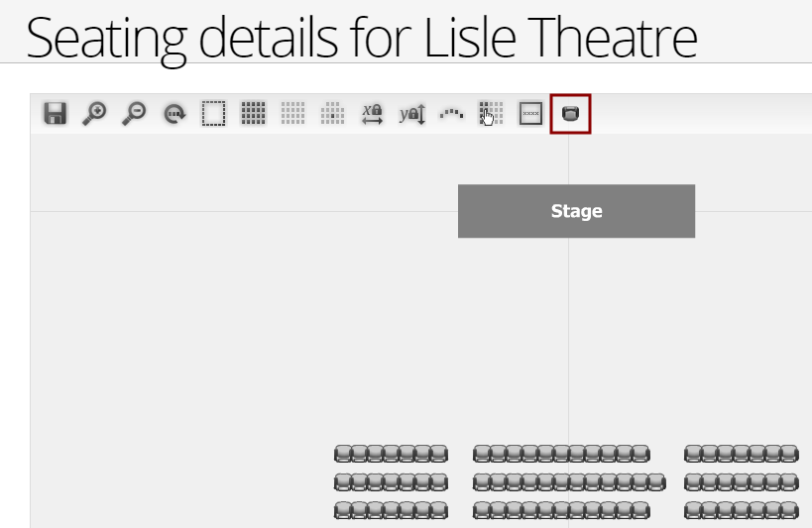812x528 pixels.
Task: Toggle the y-axis lock icon
Action: [412, 114]
